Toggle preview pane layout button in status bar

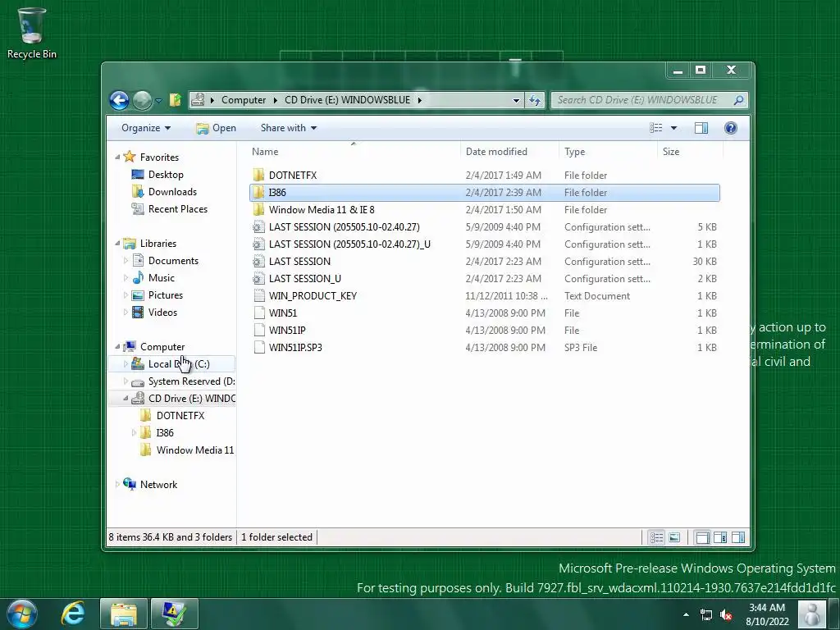738,537
